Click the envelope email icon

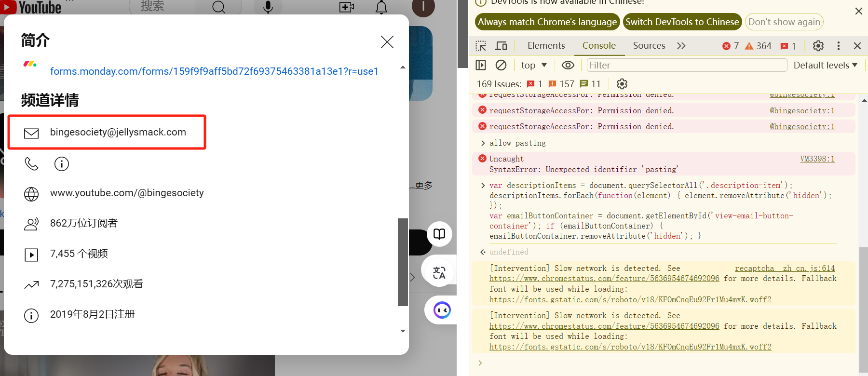click(x=31, y=133)
